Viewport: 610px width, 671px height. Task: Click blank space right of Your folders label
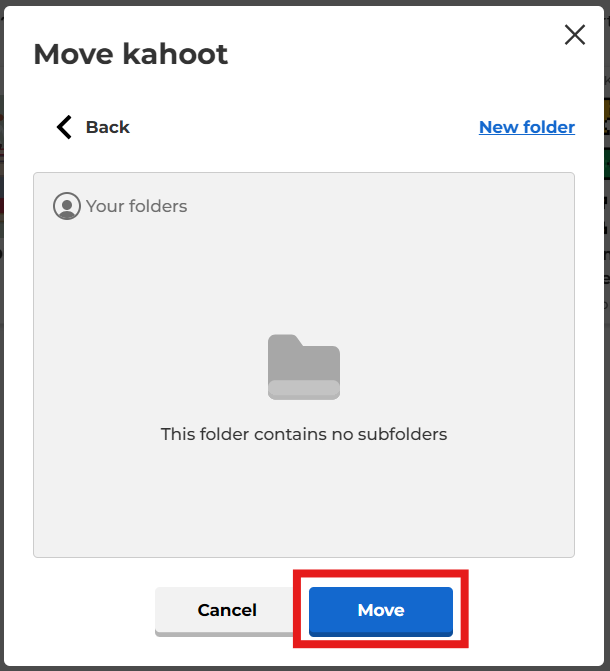click(380, 206)
